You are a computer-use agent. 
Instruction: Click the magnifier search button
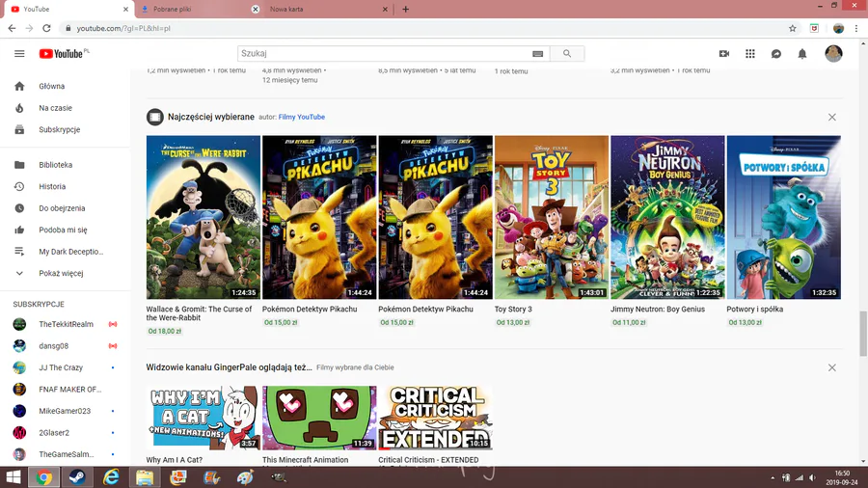(x=567, y=54)
